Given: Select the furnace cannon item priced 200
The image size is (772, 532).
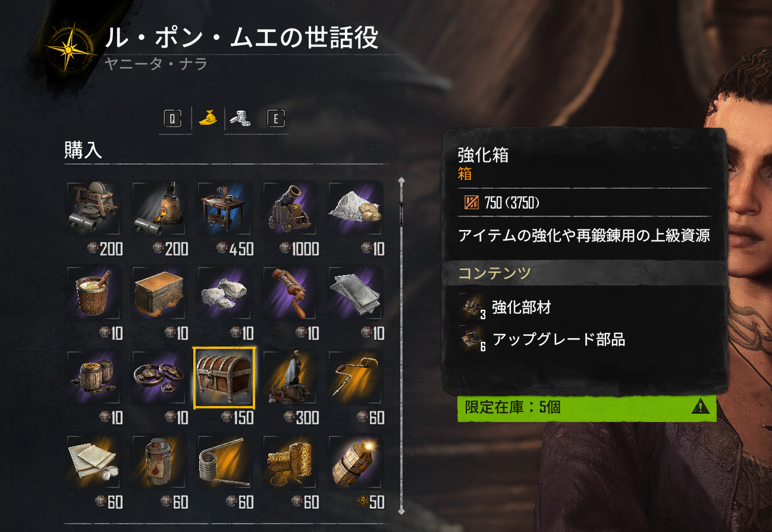Looking at the screenshot, I should tap(159, 209).
